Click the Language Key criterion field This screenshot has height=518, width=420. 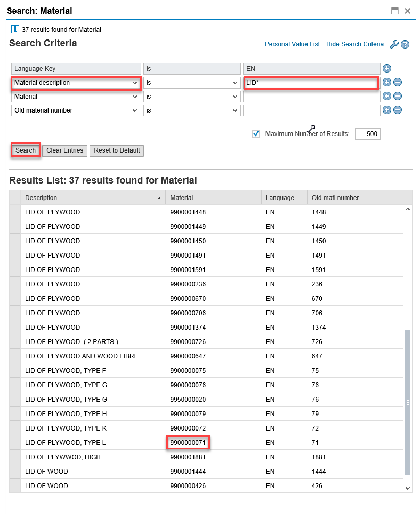[x=76, y=69]
